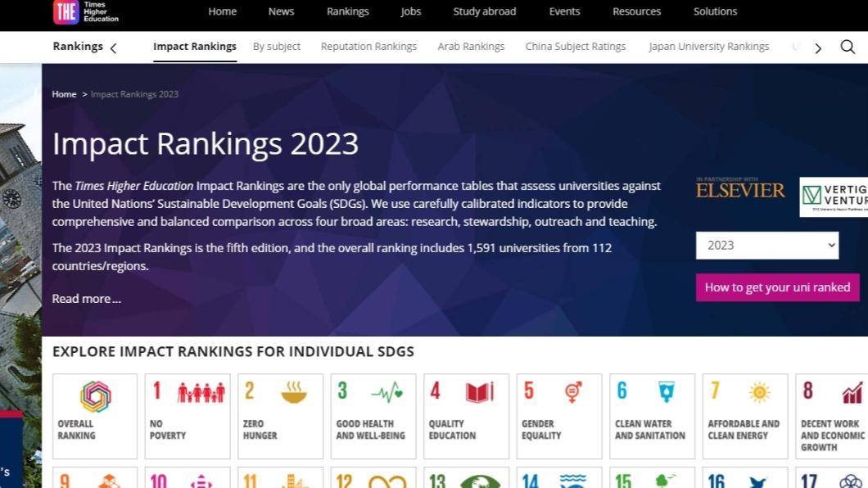Open the SDG 13 tile
This screenshot has width=868, height=488.
(x=466, y=477)
